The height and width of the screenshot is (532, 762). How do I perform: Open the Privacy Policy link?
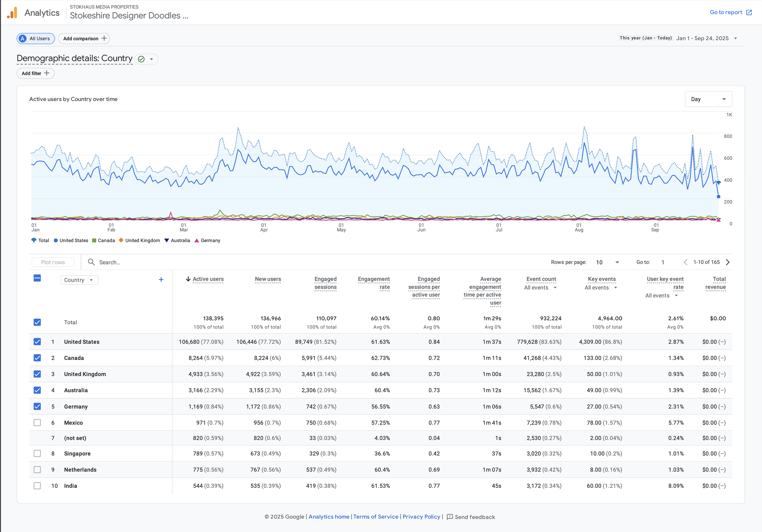tap(421, 517)
